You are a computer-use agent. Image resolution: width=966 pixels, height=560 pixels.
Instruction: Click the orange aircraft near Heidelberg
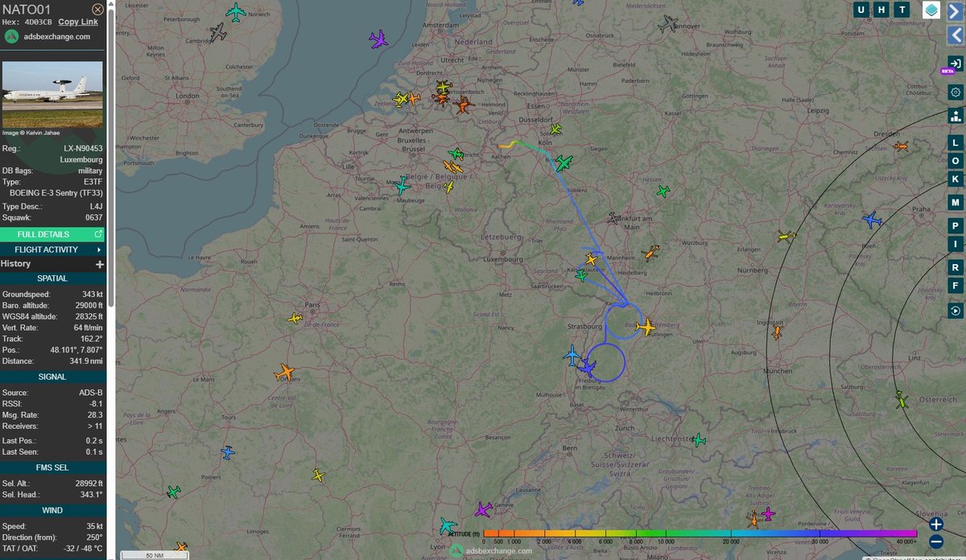pos(650,254)
